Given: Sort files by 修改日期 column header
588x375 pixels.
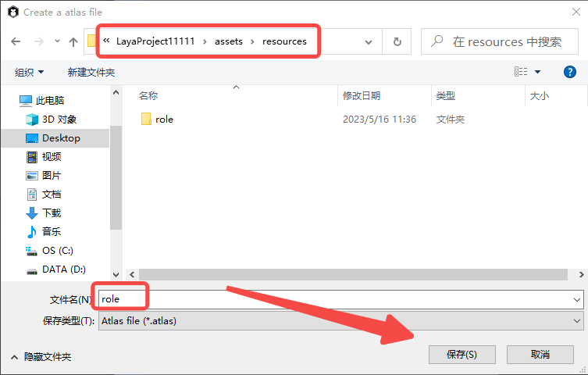Looking at the screenshot, I should coord(362,95).
